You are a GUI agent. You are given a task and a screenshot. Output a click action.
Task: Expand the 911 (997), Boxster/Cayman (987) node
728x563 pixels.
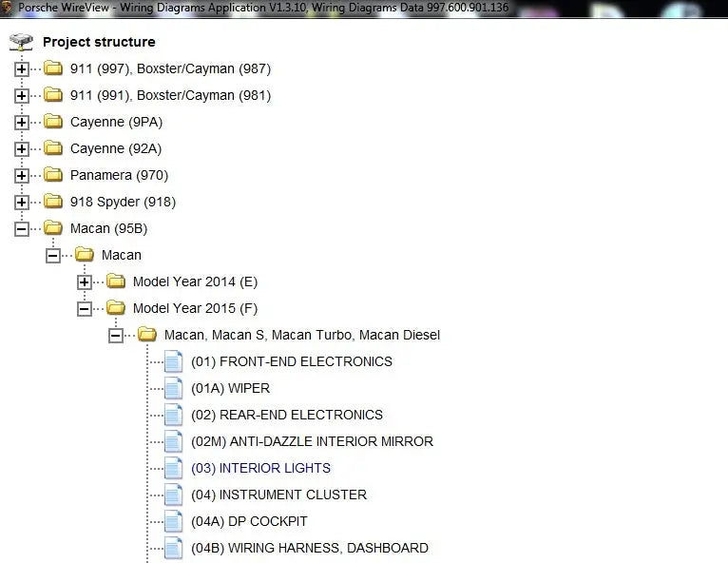click(x=22, y=68)
